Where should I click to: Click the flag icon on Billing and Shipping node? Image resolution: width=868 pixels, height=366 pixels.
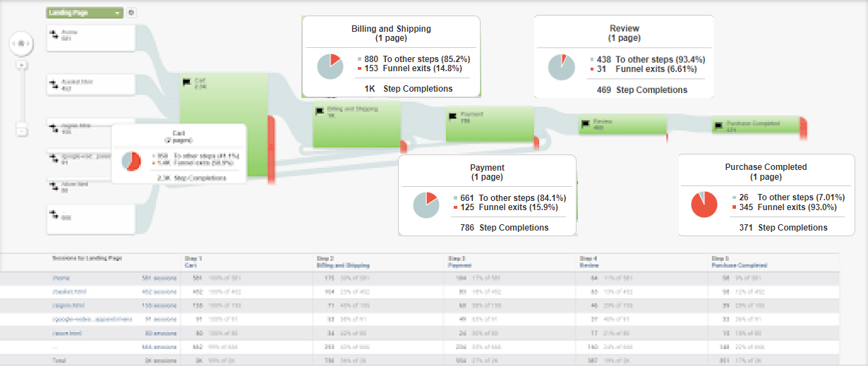click(x=320, y=110)
